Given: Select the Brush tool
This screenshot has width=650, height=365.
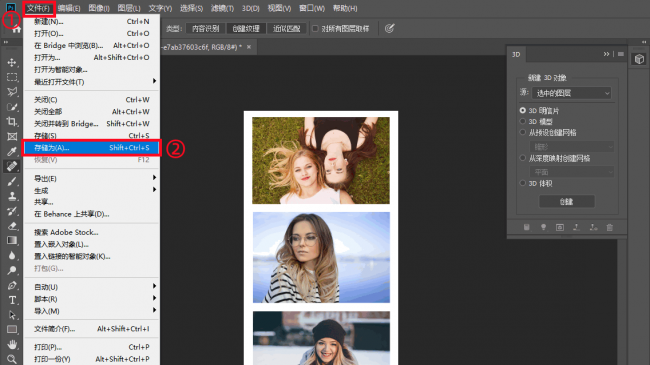Looking at the screenshot, I should pyautogui.click(x=12, y=181).
